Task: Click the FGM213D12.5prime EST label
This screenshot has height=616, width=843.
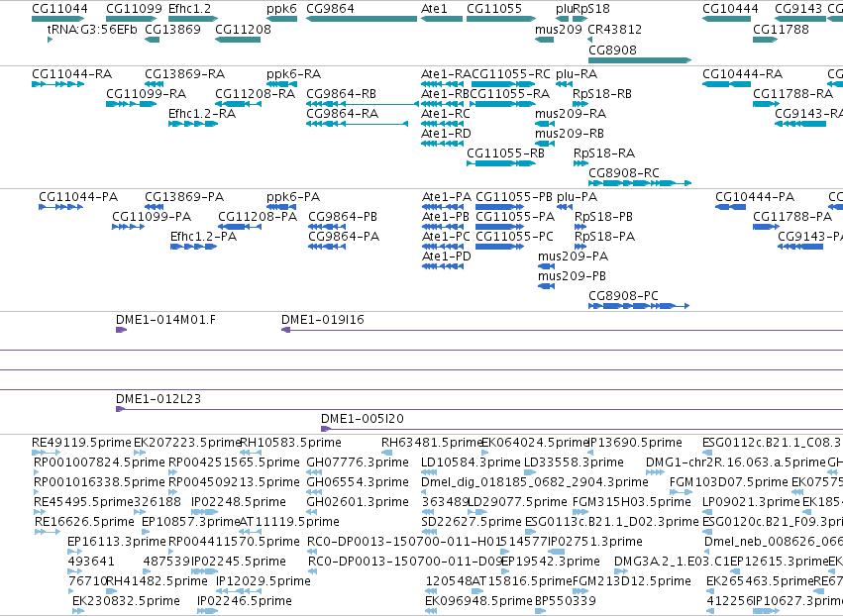Action: point(632,581)
